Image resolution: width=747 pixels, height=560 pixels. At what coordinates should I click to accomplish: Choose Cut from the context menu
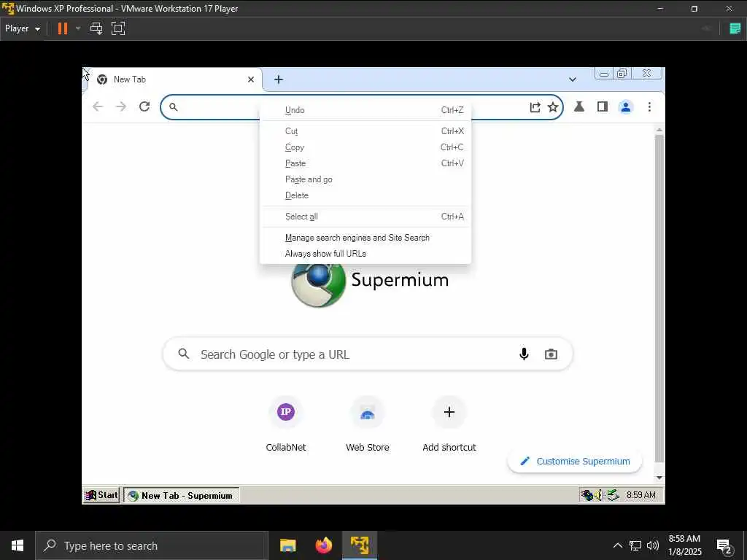[365, 131]
